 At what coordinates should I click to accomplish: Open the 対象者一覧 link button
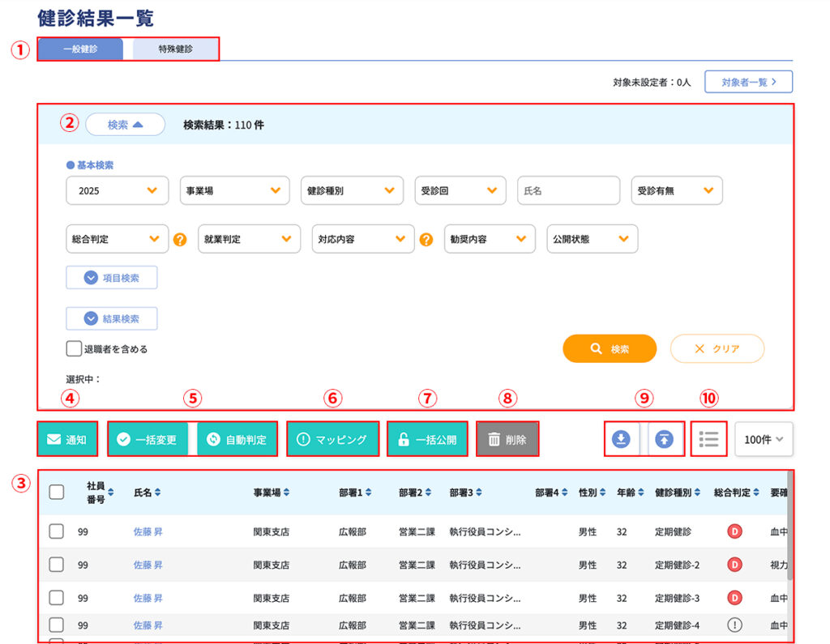(x=748, y=82)
